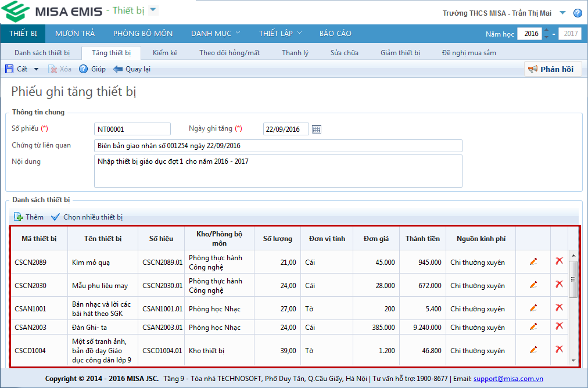This screenshot has width=588, height=388.
Task: Expand the user account dropdown arrow
Action: click(x=562, y=13)
